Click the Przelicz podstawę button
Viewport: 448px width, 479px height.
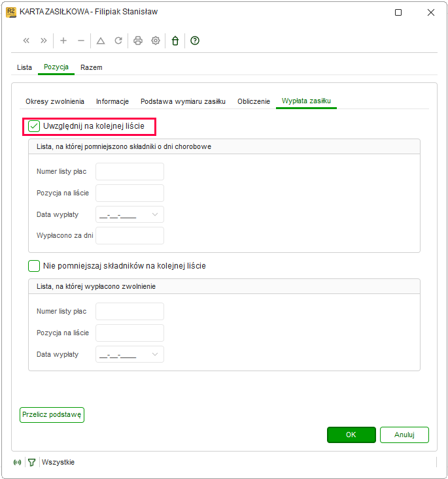coord(52,415)
